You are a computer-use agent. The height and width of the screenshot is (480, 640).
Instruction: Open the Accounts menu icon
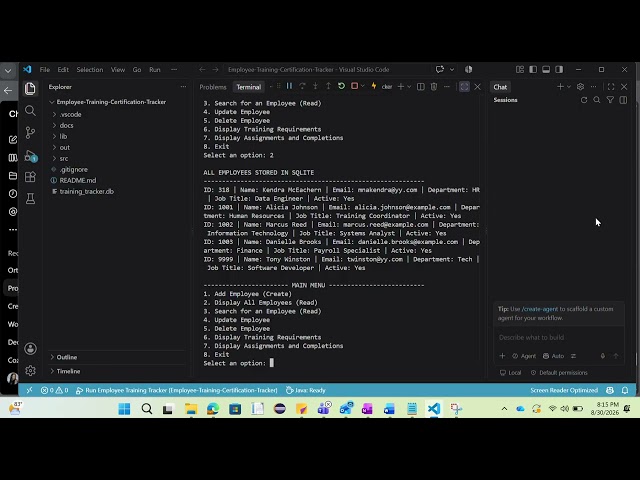coord(30,349)
